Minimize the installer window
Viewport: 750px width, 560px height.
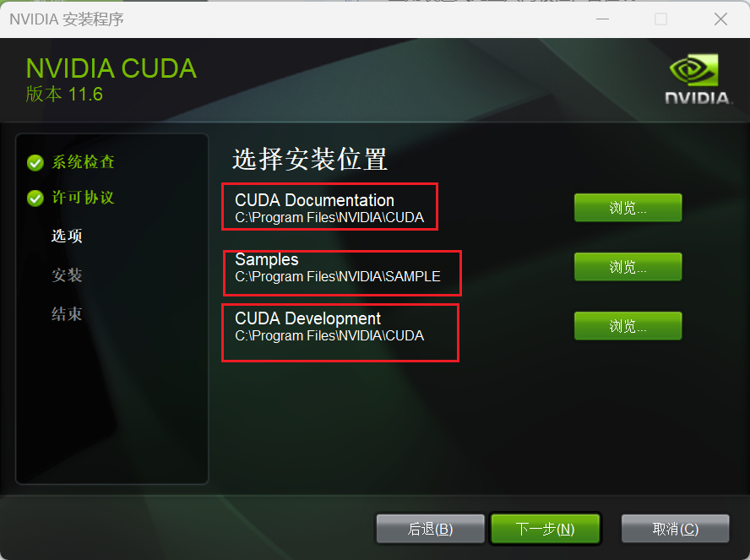coord(603,19)
